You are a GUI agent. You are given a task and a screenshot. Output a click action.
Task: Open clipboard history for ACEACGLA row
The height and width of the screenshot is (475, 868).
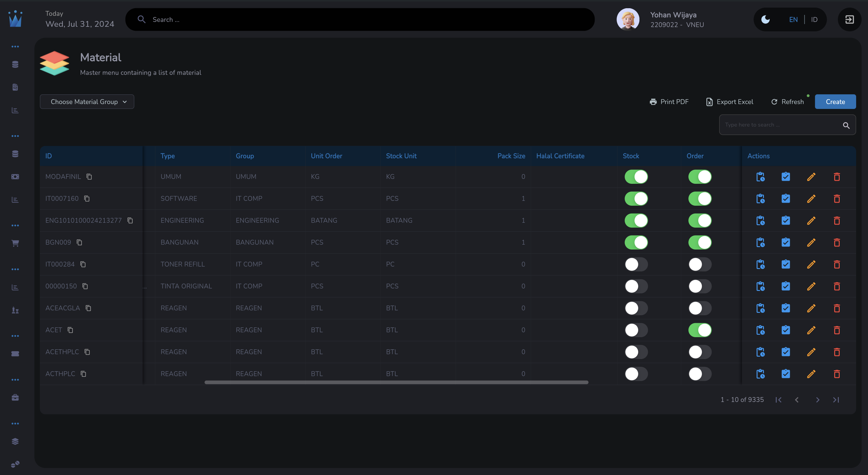760,308
